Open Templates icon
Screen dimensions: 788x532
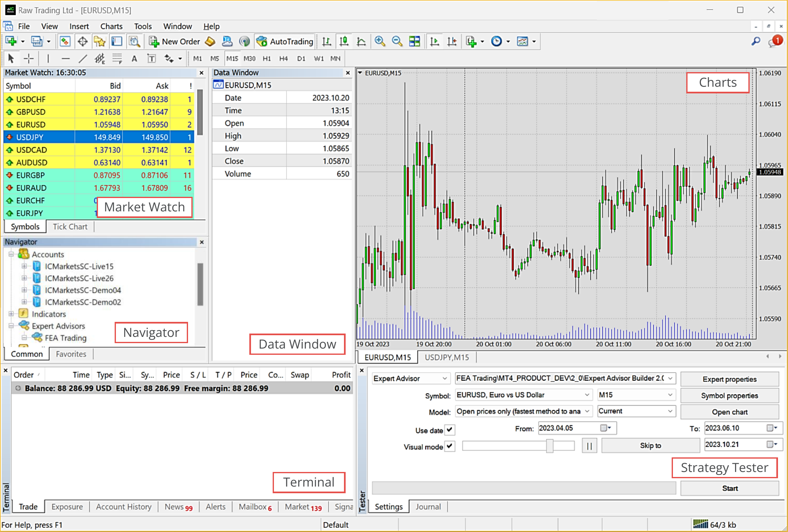click(x=522, y=41)
